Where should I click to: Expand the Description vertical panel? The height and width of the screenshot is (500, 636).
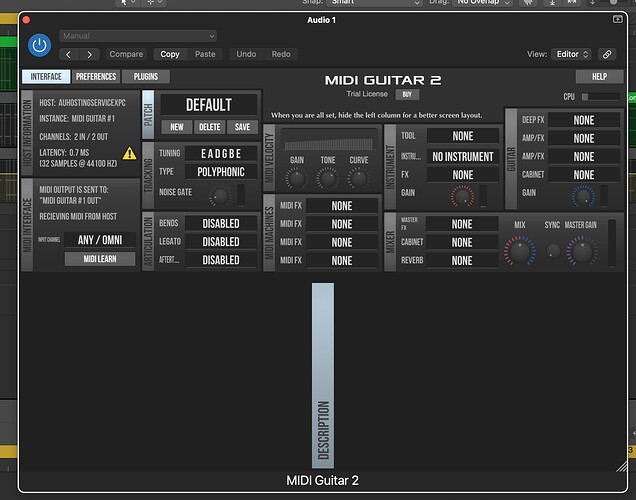pos(323,376)
